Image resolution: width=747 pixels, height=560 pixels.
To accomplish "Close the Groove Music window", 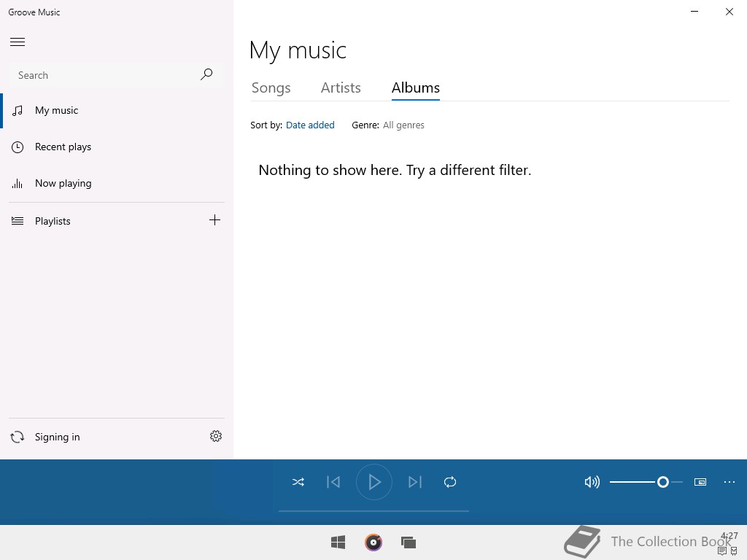I will 729,12.
